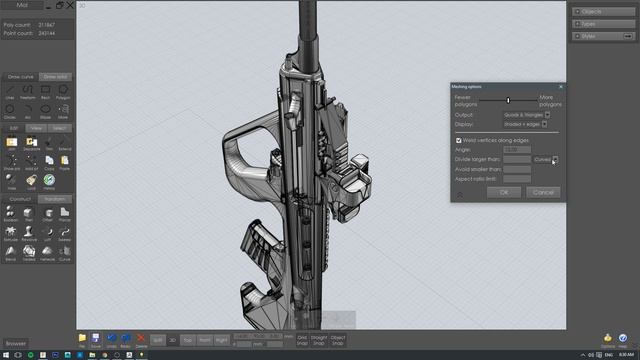Click the Paste icon in Edit panel
The height and width of the screenshot is (360, 640).
64,163
